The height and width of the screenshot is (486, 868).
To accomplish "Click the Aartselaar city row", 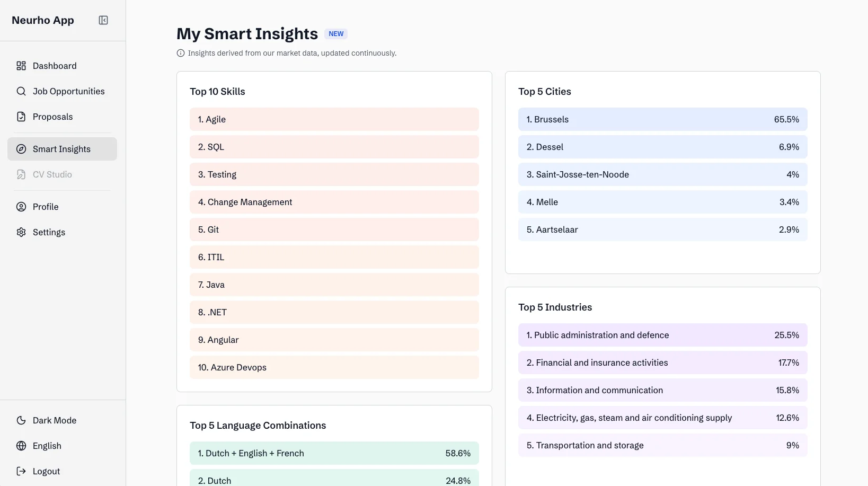I will (x=663, y=229).
